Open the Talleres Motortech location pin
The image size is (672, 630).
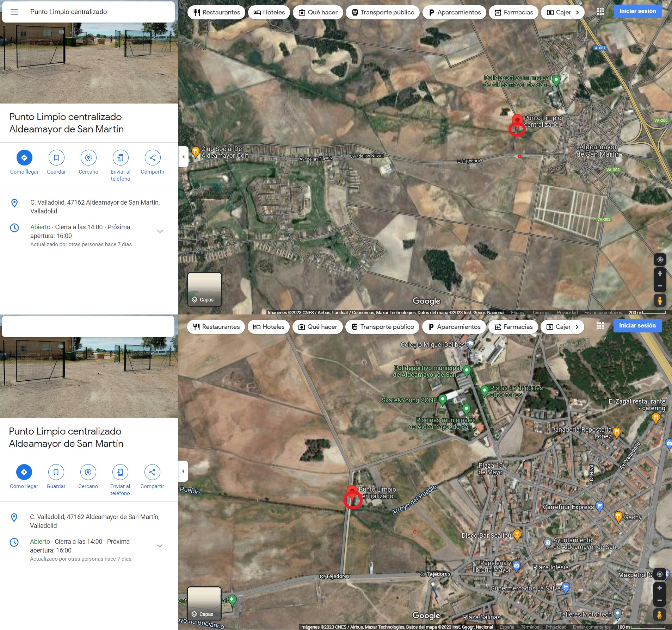617,614
